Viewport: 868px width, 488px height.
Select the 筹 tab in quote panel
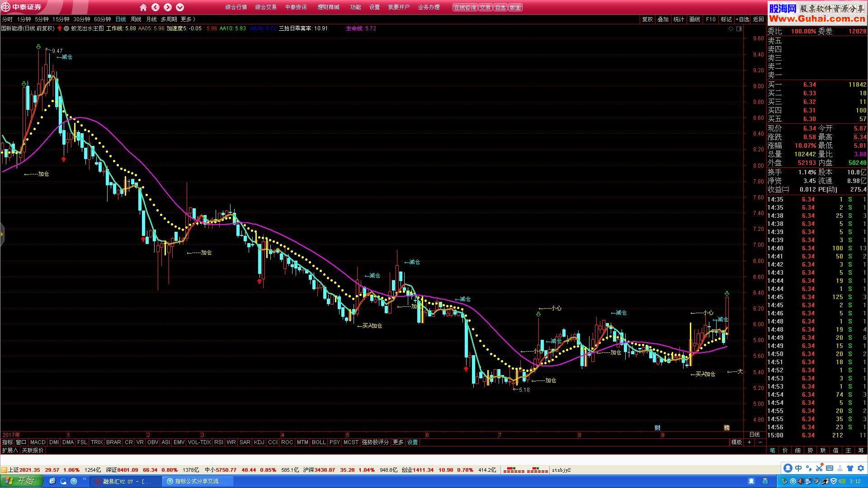coord(861,450)
